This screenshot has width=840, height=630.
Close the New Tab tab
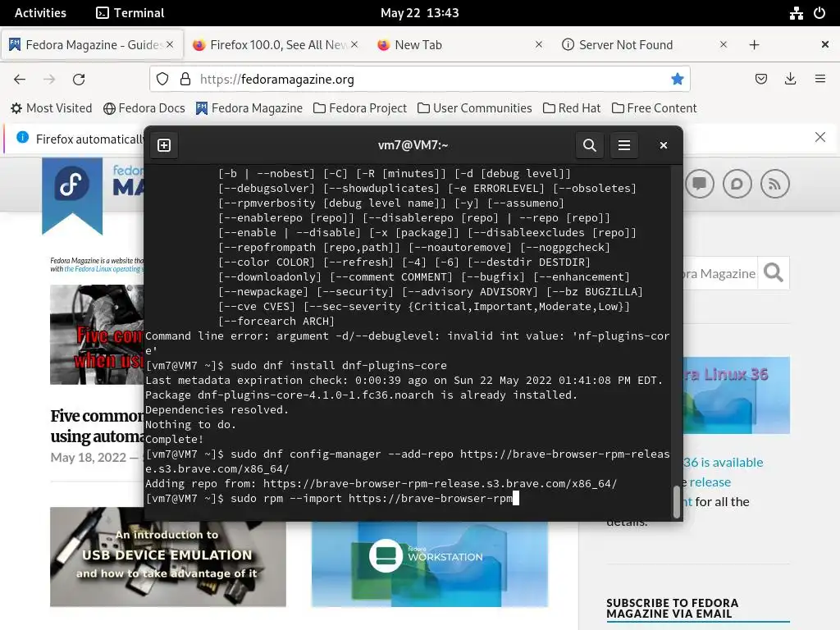coord(539,44)
